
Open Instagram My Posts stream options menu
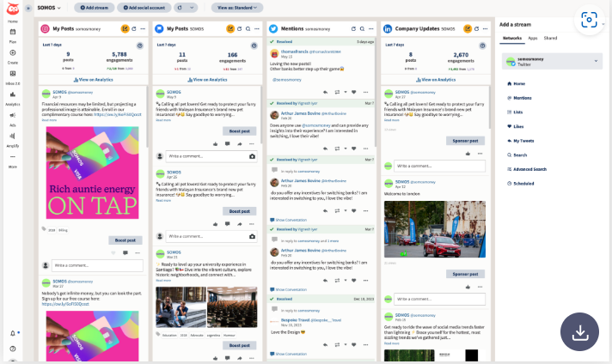click(143, 29)
